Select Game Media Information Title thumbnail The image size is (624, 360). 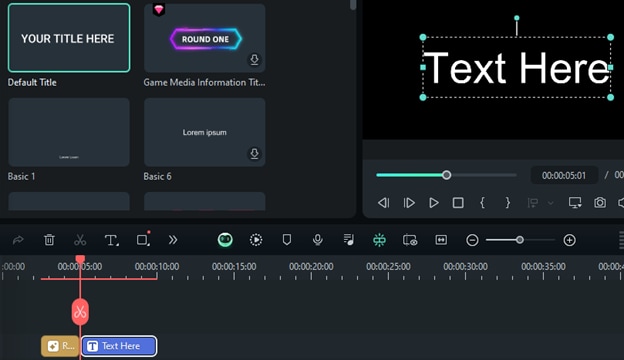pyautogui.click(x=205, y=38)
